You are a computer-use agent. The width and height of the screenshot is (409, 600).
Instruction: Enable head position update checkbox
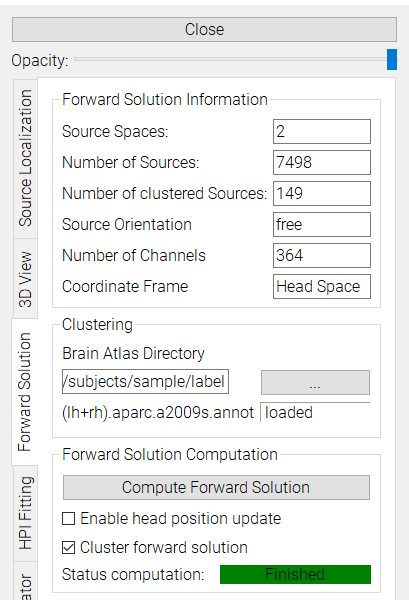point(68,519)
